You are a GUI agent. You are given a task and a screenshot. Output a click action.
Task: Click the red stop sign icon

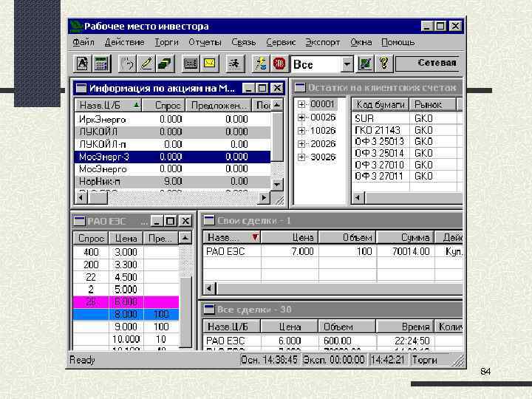[279, 64]
